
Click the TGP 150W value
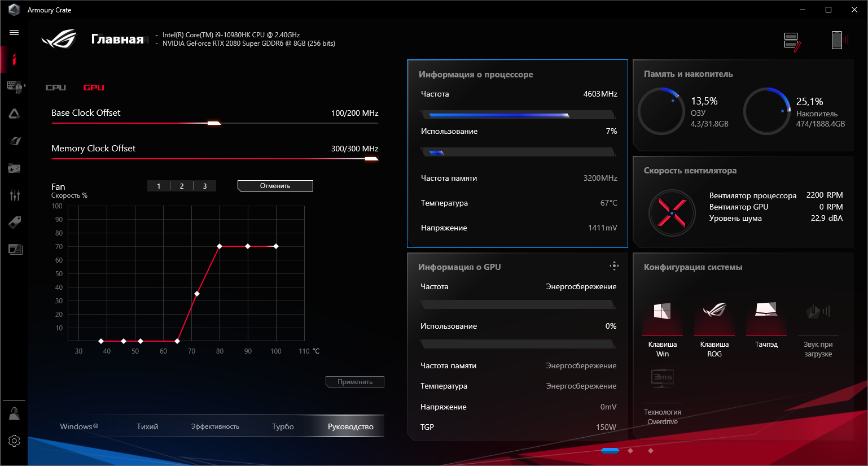tap(606, 427)
